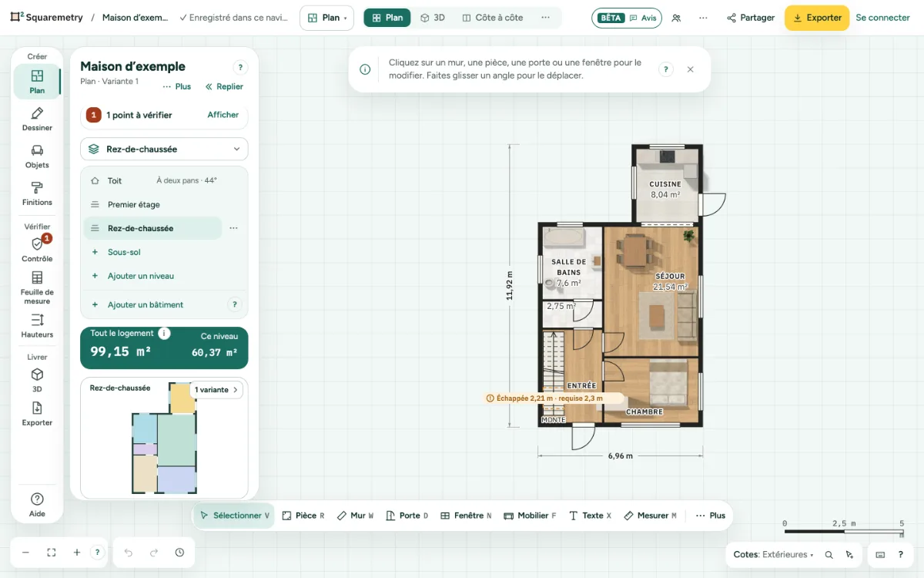Open the Objets sidebar section
Viewport: 924px width, 578px height.
37,156
